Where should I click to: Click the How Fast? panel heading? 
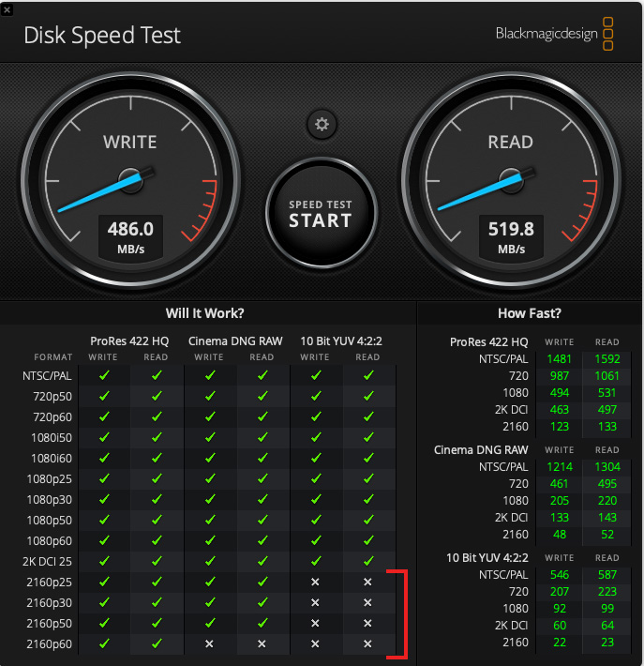click(x=530, y=313)
